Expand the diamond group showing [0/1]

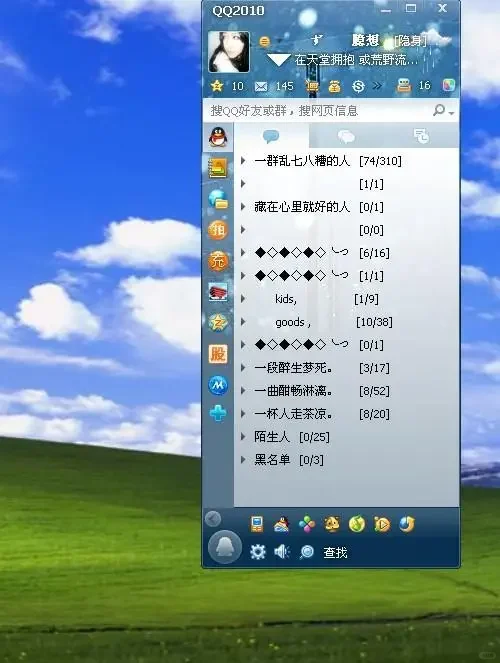(x=243, y=345)
